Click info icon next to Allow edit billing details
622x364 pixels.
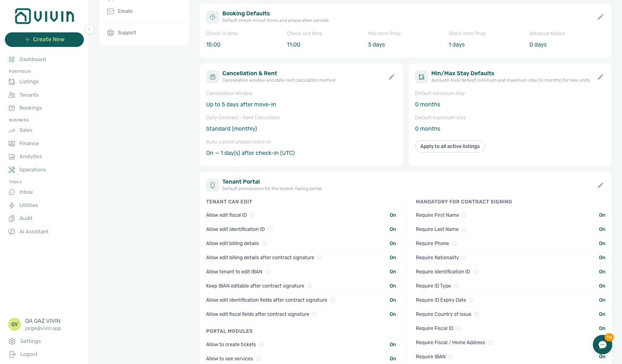coord(264,243)
